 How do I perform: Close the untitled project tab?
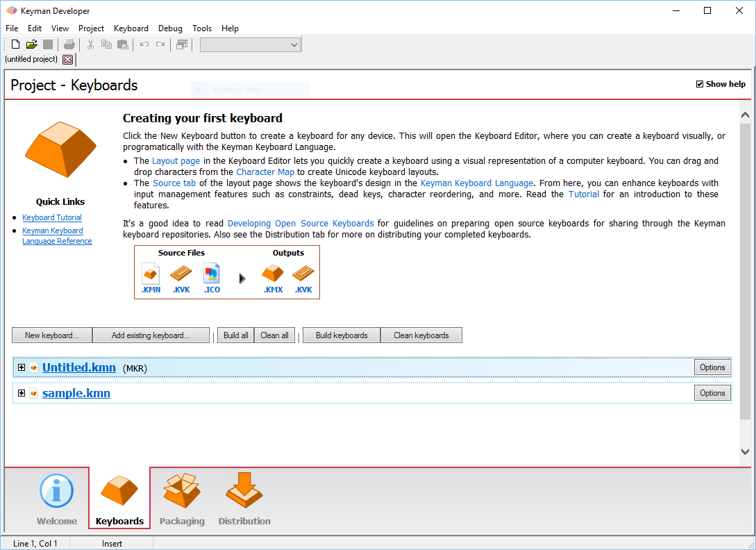(x=67, y=59)
